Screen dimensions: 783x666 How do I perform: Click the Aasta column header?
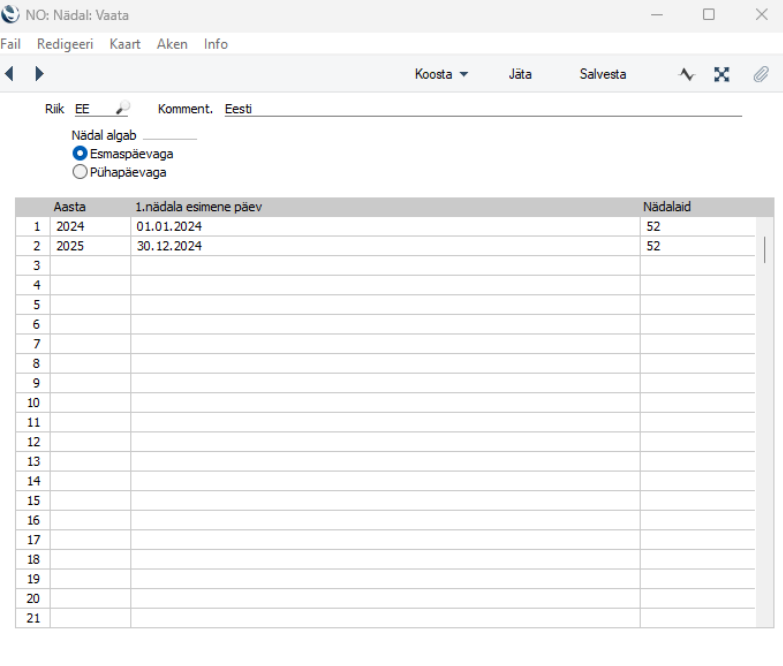click(69, 207)
